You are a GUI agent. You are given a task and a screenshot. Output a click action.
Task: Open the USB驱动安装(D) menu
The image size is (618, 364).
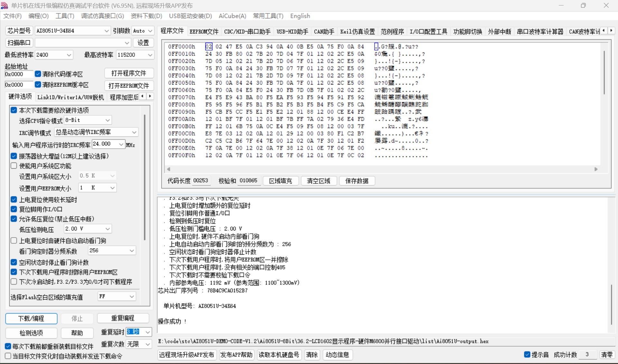coord(190,16)
